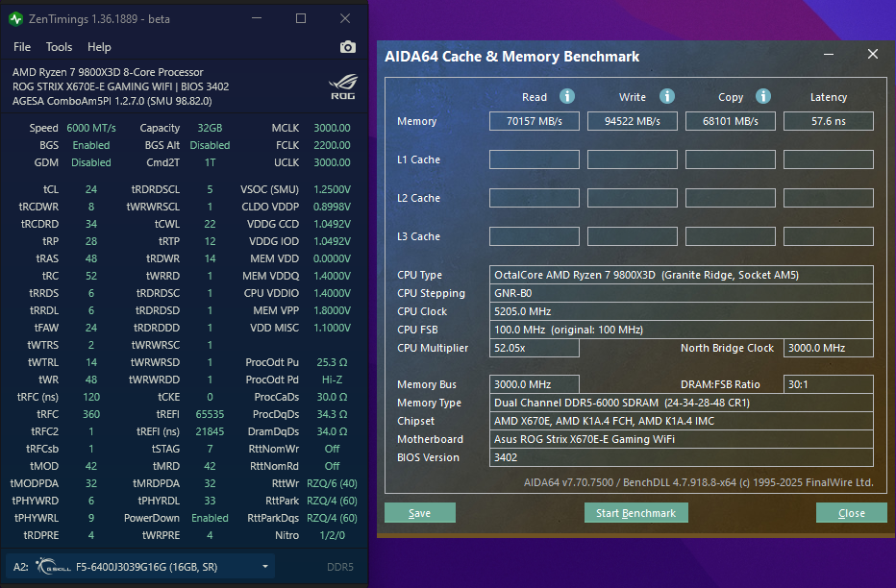Select the Memory Read value 70157 MB/s
The height and width of the screenshot is (588, 896).
click(x=535, y=121)
